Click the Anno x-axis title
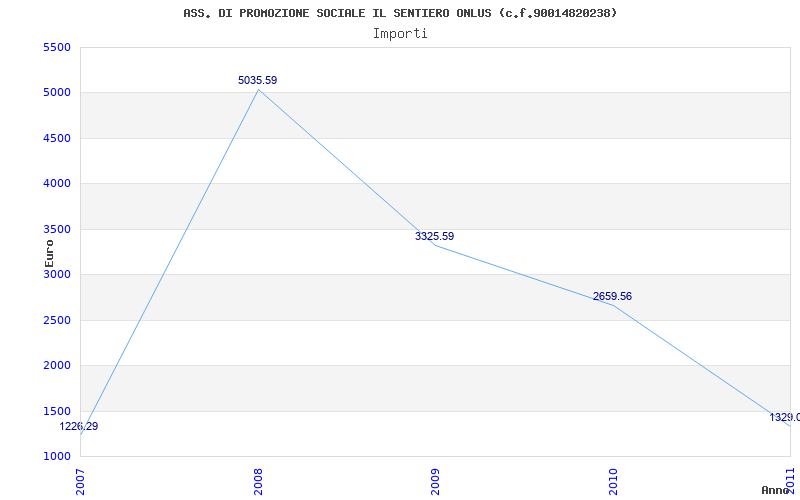Screen dimensions: 800x500 (776, 490)
